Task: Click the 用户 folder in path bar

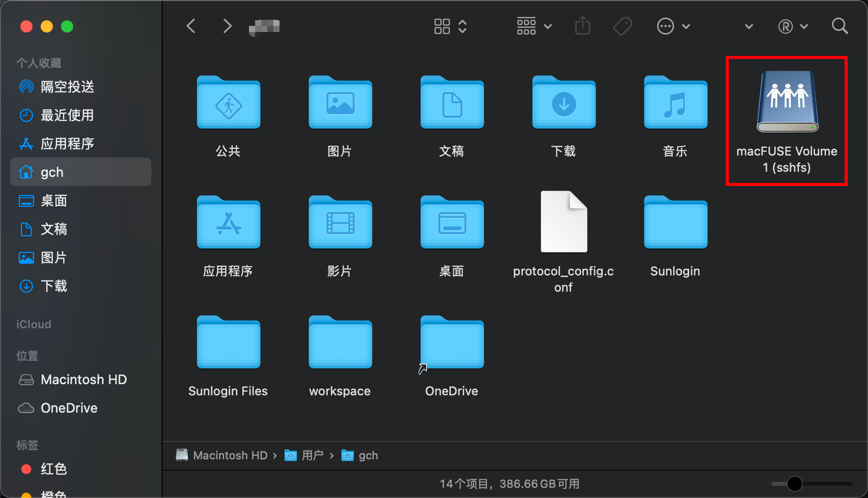Action: click(312, 455)
